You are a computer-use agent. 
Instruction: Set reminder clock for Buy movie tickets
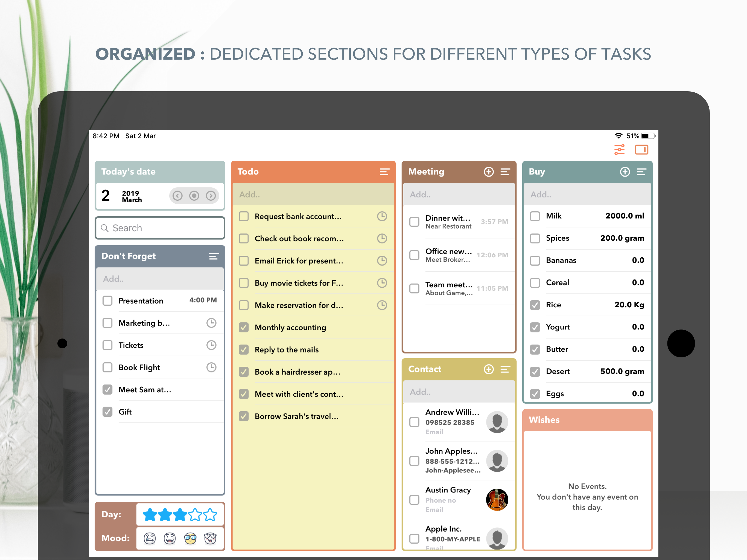[382, 283]
